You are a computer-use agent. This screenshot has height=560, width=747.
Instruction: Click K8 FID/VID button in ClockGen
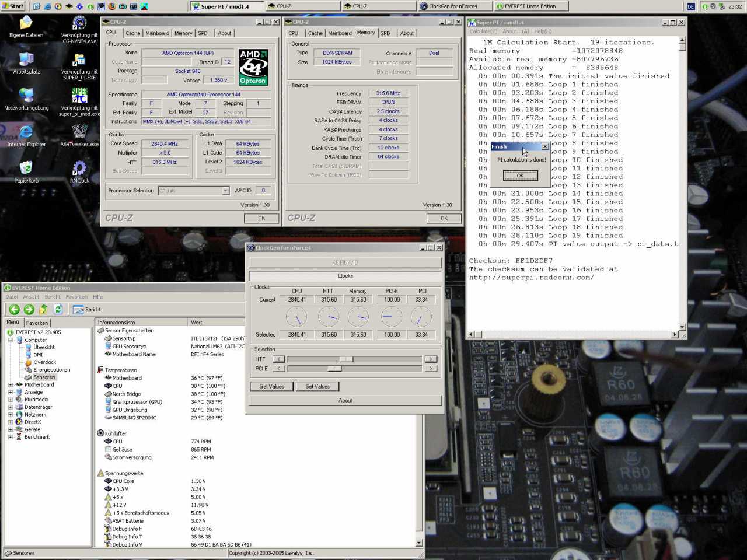tap(345, 263)
